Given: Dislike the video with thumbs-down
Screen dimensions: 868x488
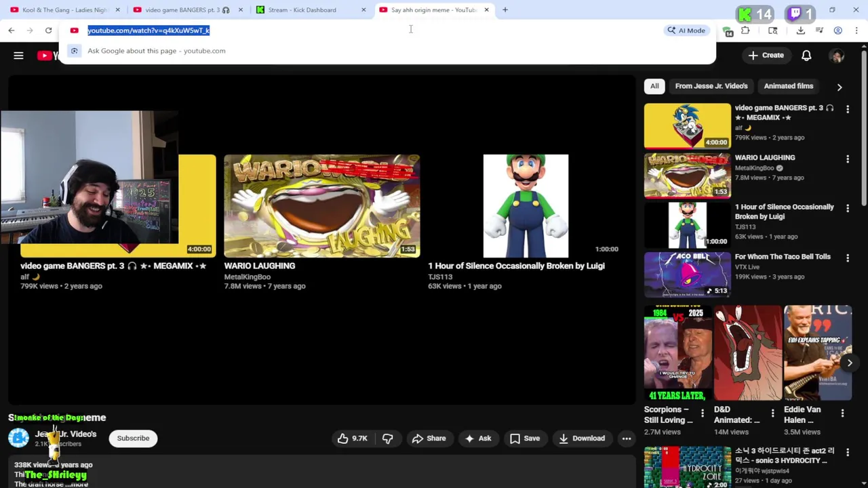Looking at the screenshot, I should 387,439.
